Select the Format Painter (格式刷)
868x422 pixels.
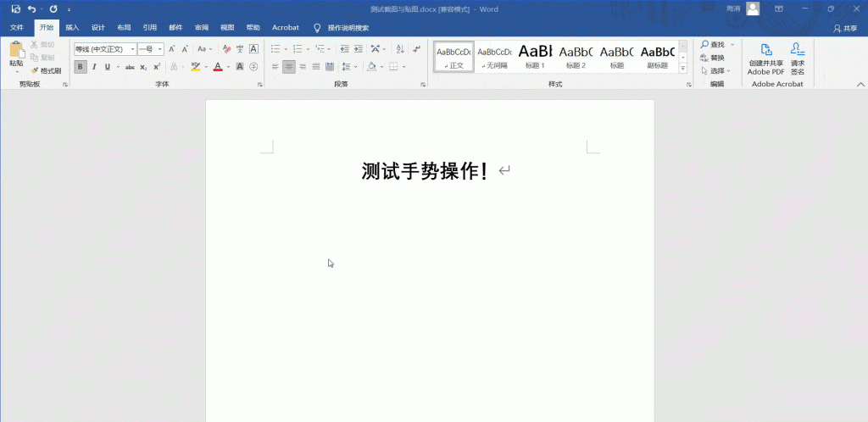tap(46, 70)
